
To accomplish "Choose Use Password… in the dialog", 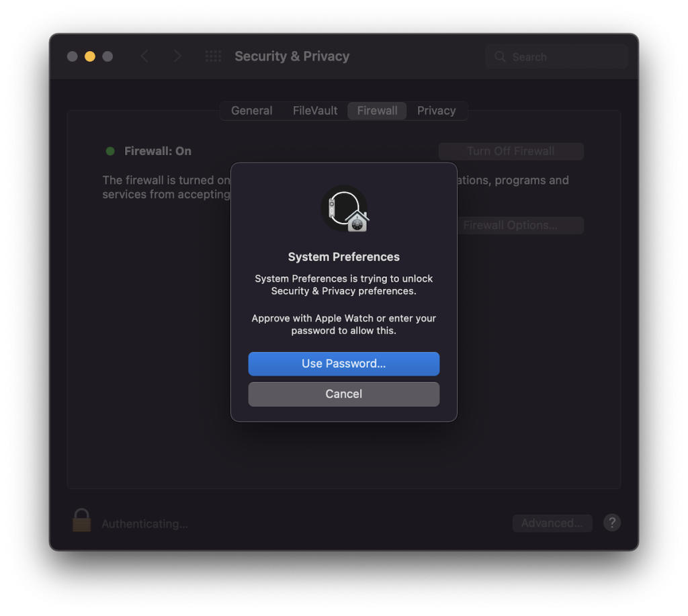I will [x=343, y=363].
